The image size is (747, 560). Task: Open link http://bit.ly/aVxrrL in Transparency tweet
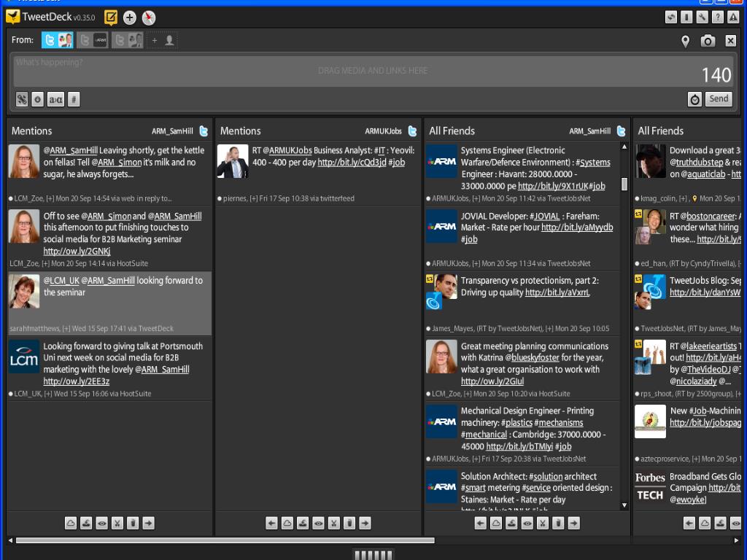point(557,292)
